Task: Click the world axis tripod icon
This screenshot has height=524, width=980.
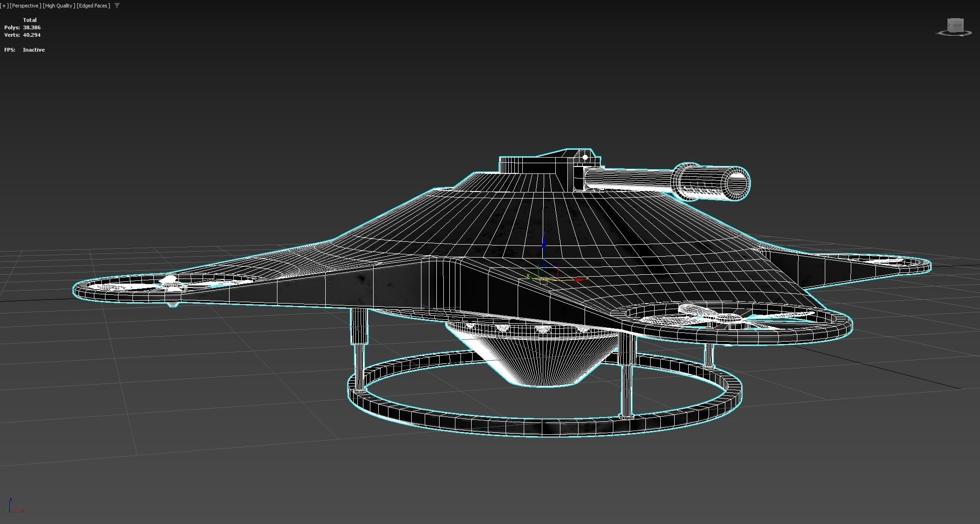Action: (14, 505)
